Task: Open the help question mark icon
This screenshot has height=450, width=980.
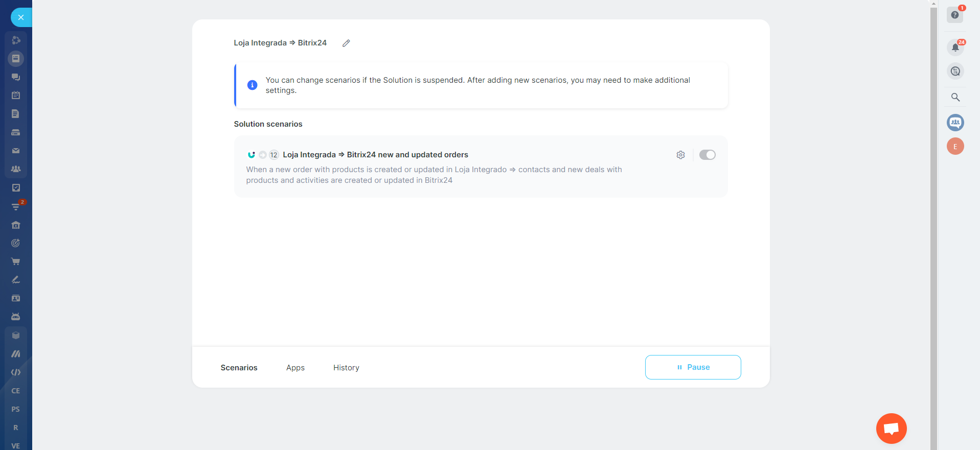Action: 954,15
